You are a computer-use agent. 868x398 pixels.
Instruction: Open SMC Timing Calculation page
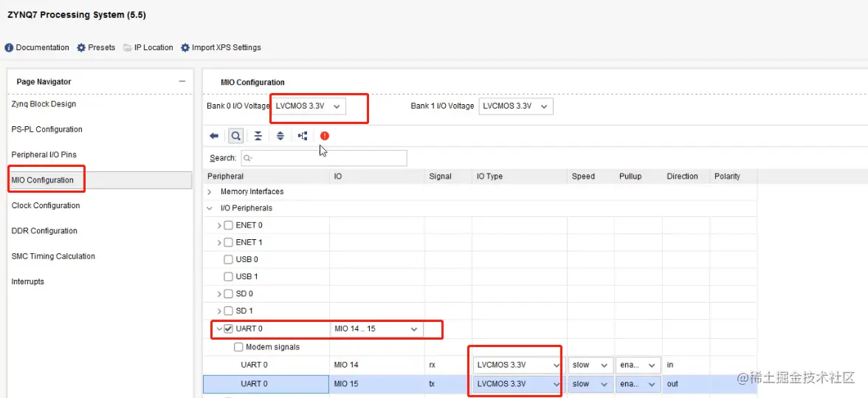[53, 256]
